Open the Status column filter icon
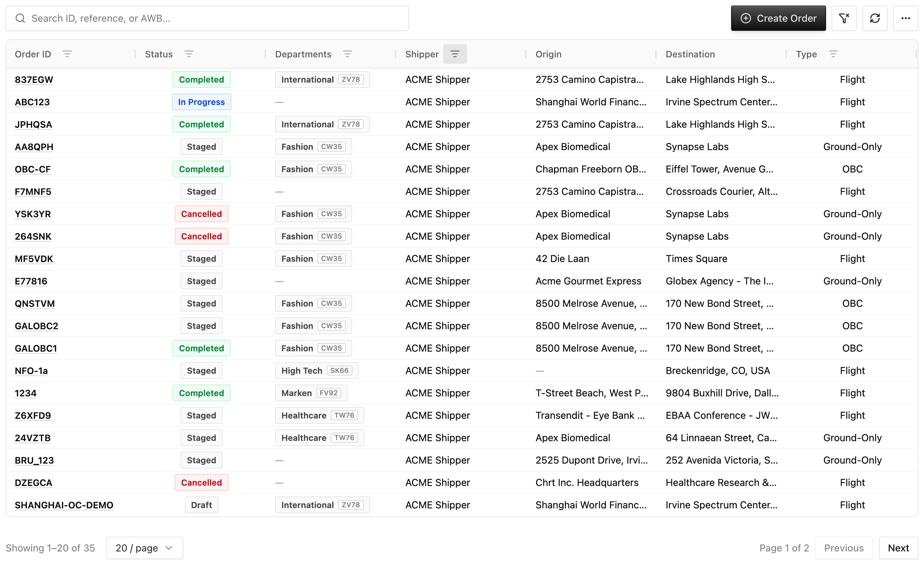The height and width of the screenshot is (571, 924). (x=189, y=54)
